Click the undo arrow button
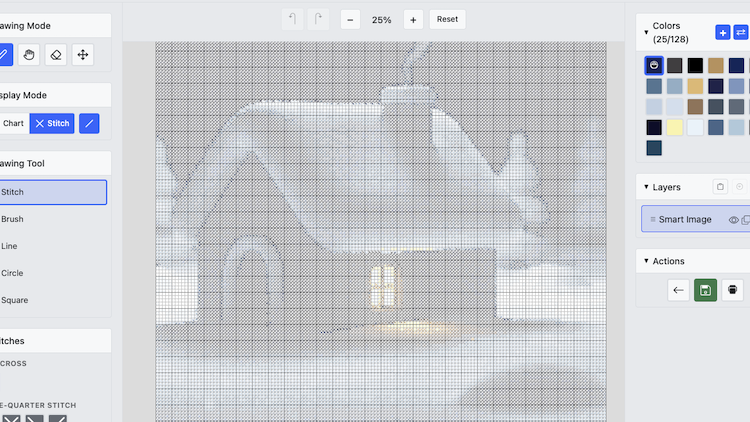Screen dimensions: 750x422 click(292, 20)
